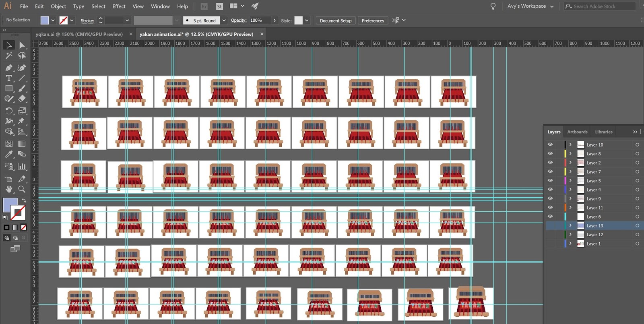
Task: Select the Scale tool
Action: click(x=22, y=111)
